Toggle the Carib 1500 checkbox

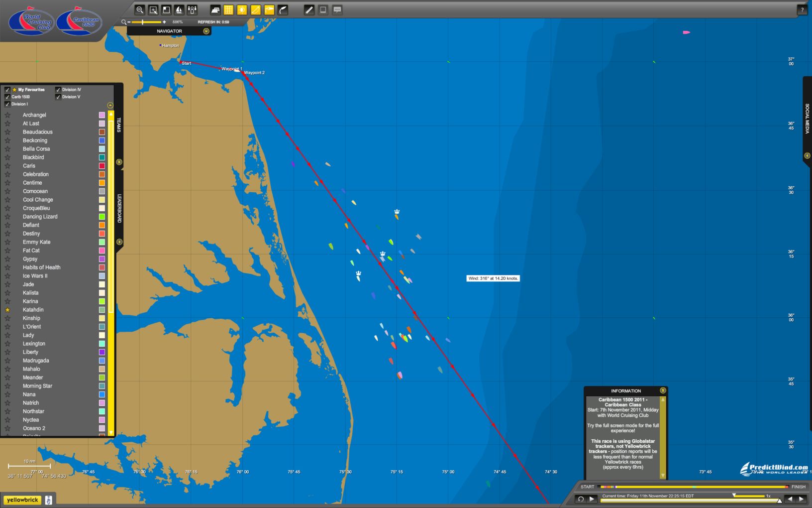[x=7, y=97]
